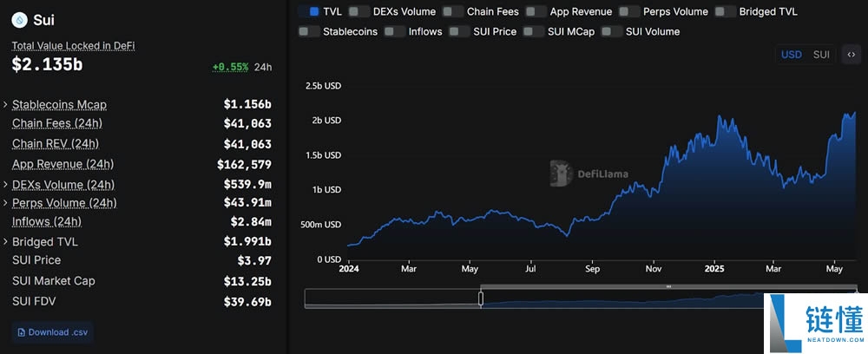This screenshot has width=868, height=354.
Task: Click the embed chart code icon
Action: pos(852,55)
